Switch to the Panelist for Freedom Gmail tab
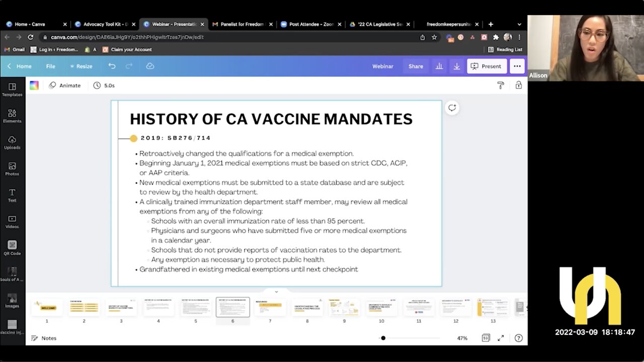Screen dimensions: 644x362 coord(243,24)
